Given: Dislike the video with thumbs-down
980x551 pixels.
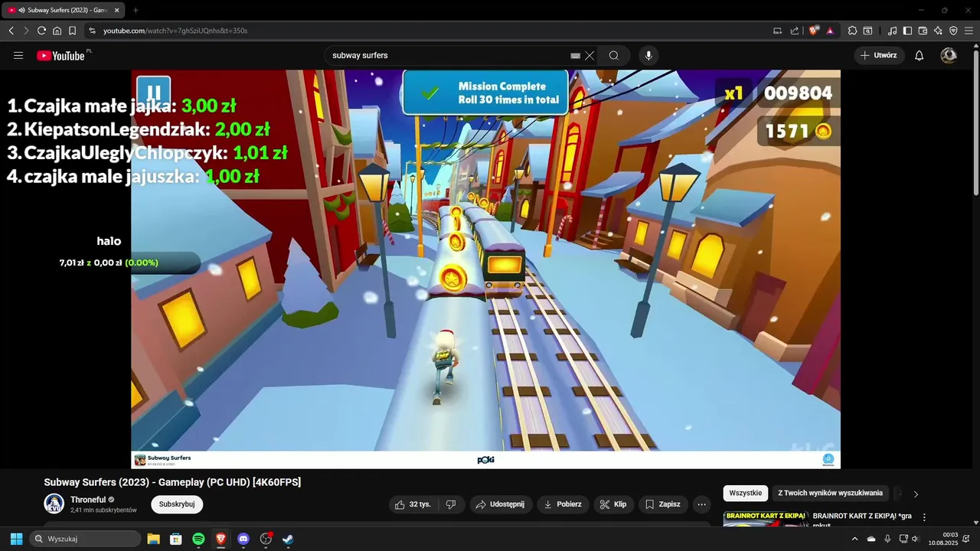Looking at the screenshot, I should [451, 504].
